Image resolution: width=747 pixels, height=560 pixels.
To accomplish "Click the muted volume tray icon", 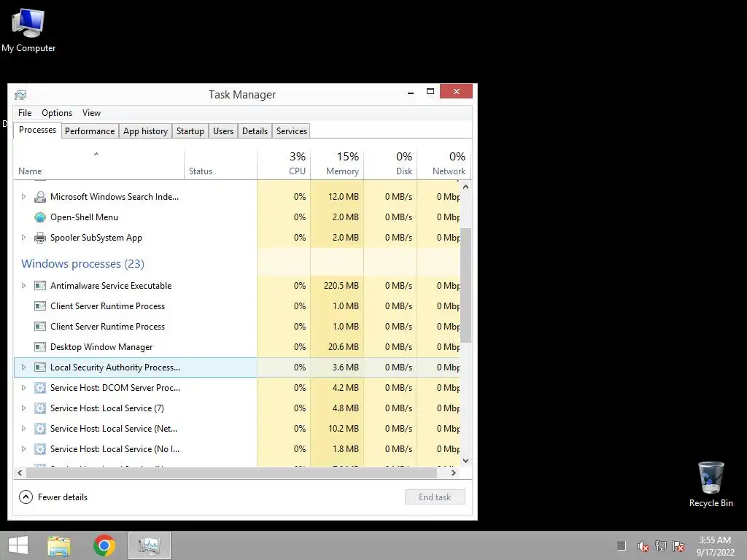I will pyautogui.click(x=643, y=546).
